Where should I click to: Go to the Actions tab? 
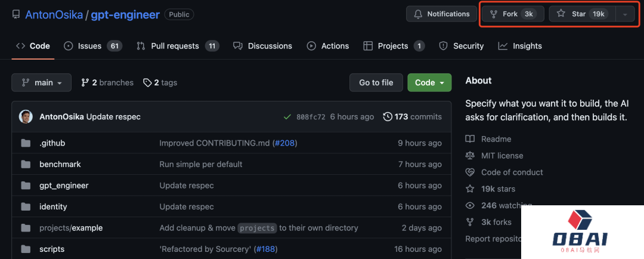click(327, 46)
